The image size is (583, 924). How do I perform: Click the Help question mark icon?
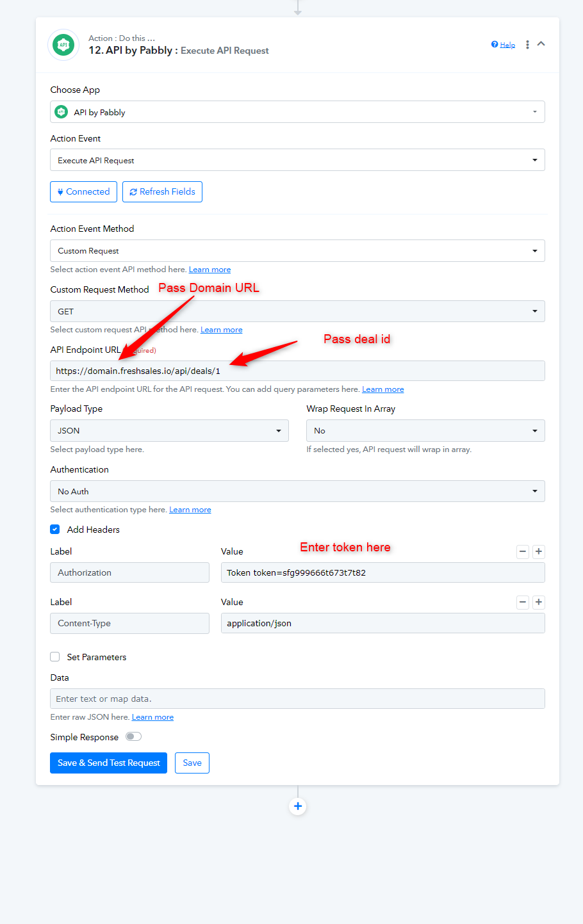(495, 44)
